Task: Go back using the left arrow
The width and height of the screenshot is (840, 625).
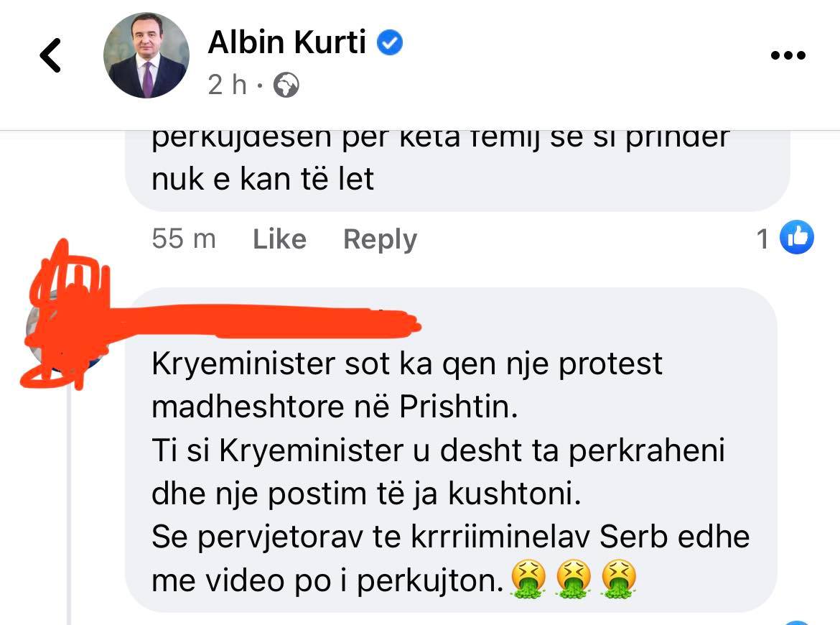Action: 50,55
